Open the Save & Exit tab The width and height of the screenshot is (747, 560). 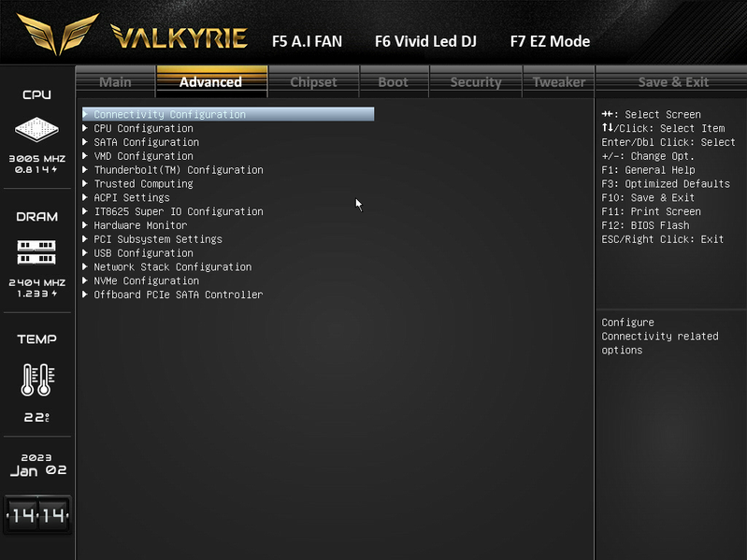click(x=673, y=82)
